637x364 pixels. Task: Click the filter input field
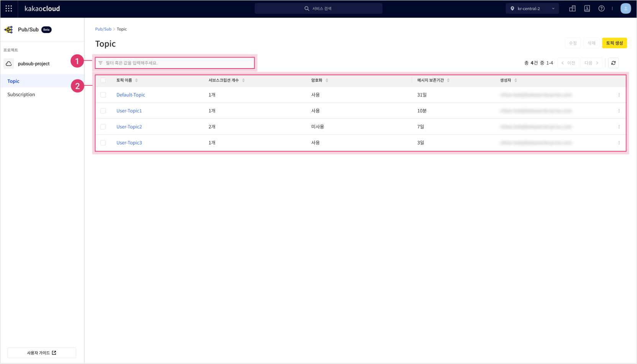(175, 63)
